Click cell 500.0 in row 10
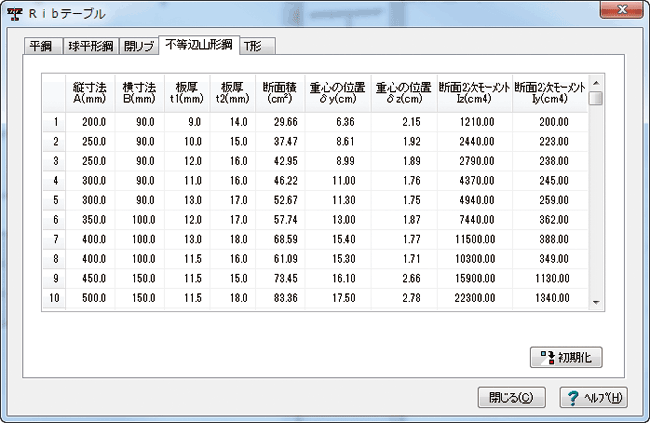Viewport: 650px width, 423px height. point(90,298)
